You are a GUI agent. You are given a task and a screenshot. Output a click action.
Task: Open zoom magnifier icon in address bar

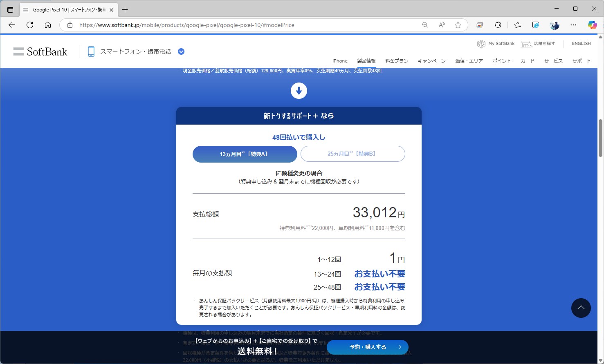pyautogui.click(x=425, y=25)
